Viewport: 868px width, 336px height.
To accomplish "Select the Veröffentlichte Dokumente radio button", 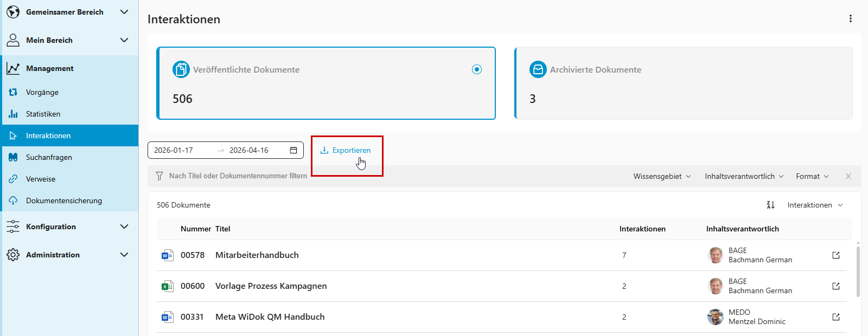I will pyautogui.click(x=477, y=69).
